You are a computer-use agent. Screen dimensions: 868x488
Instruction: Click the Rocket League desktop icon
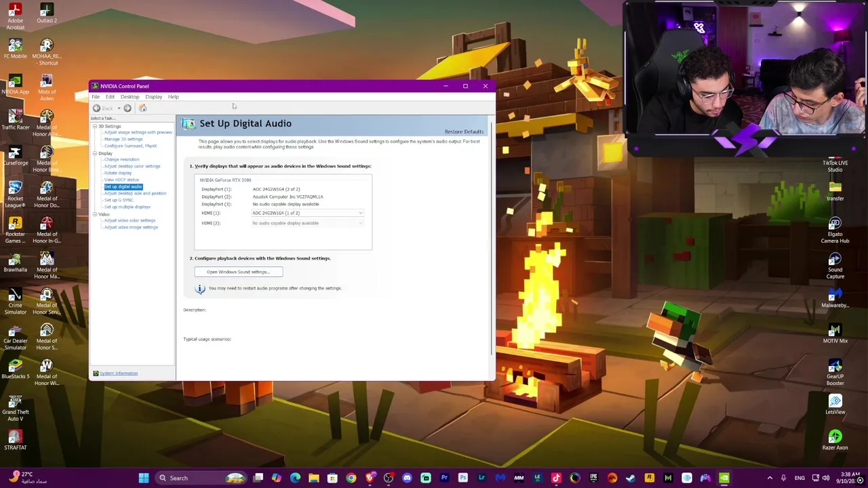15,194
